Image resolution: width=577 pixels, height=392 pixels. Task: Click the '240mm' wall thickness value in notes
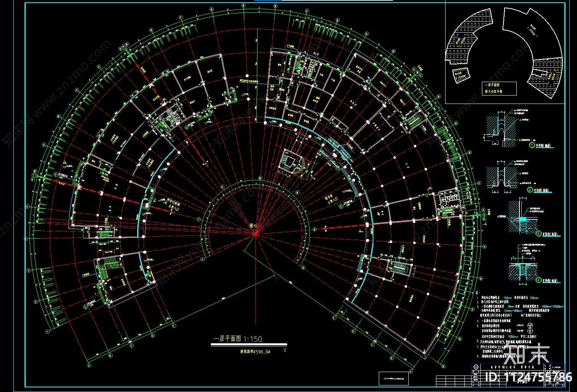[534, 298]
